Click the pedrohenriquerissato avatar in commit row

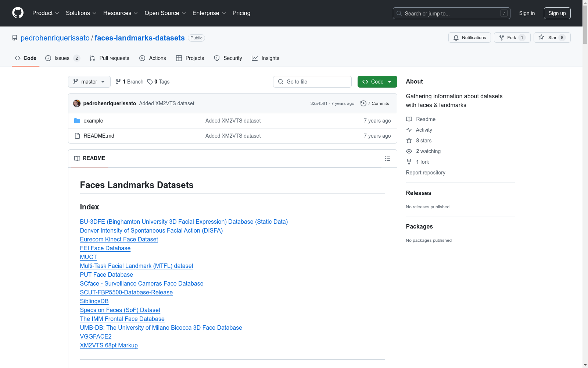tap(77, 103)
